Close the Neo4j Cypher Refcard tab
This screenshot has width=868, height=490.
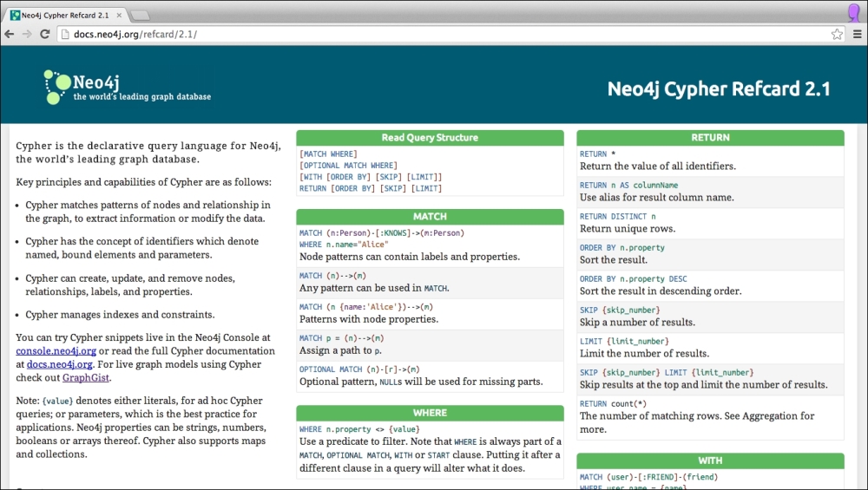[119, 16]
